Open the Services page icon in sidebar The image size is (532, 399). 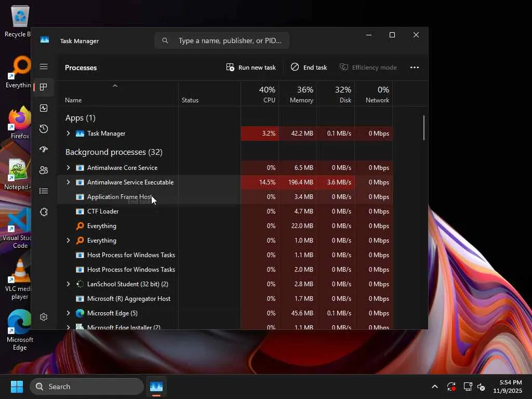click(x=44, y=212)
